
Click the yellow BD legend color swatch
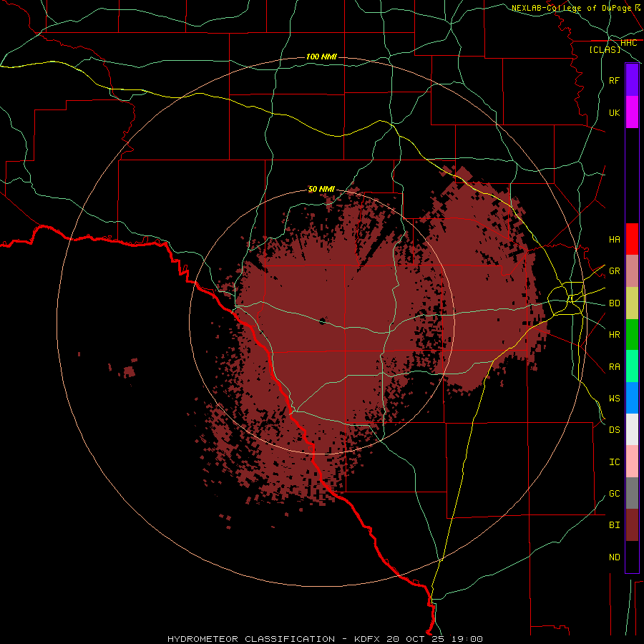[x=632, y=303]
